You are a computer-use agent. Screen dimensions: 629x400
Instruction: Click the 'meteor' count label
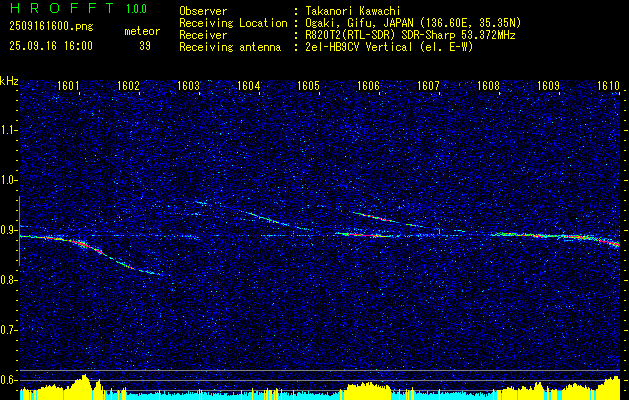point(142,31)
